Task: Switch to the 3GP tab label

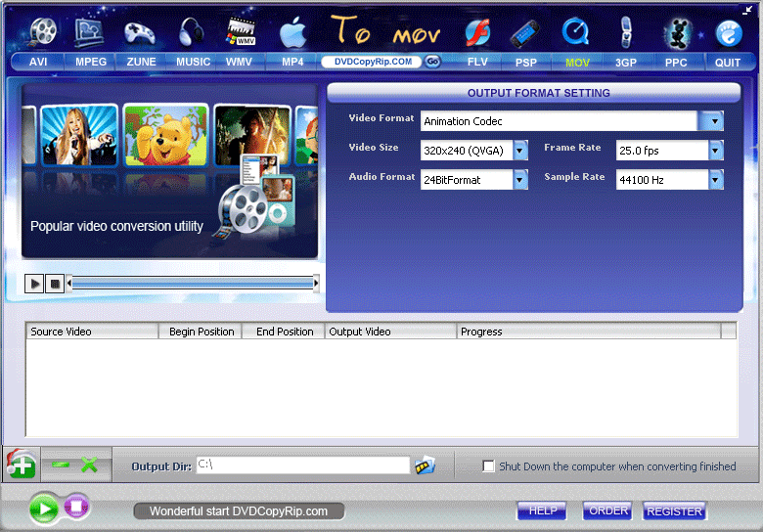Action: click(x=626, y=63)
